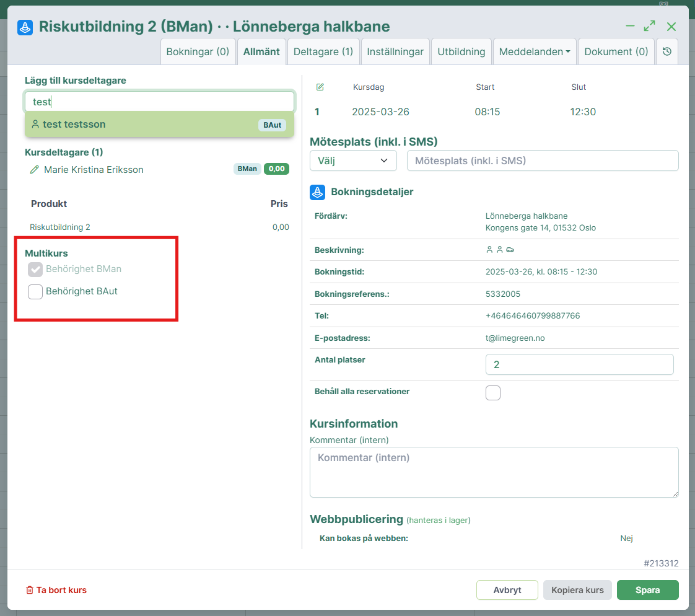Click the end time 12:30
The height and width of the screenshot is (616, 695).
(x=583, y=112)
